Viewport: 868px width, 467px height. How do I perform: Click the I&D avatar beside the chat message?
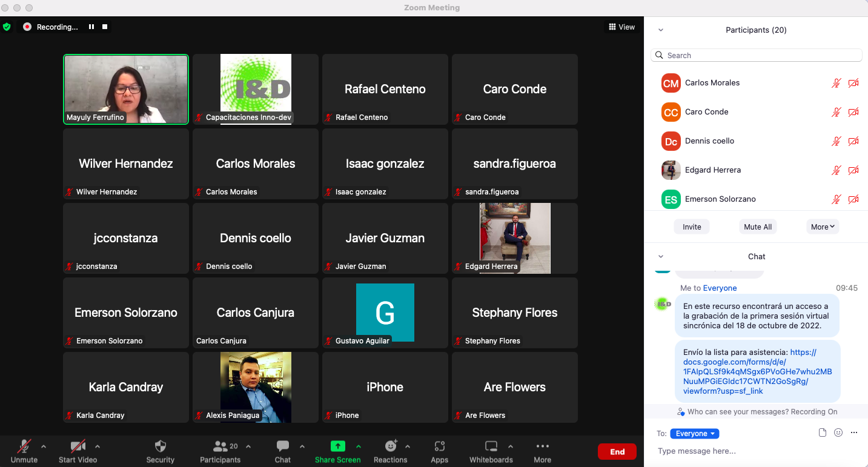(x=664, y=303)
